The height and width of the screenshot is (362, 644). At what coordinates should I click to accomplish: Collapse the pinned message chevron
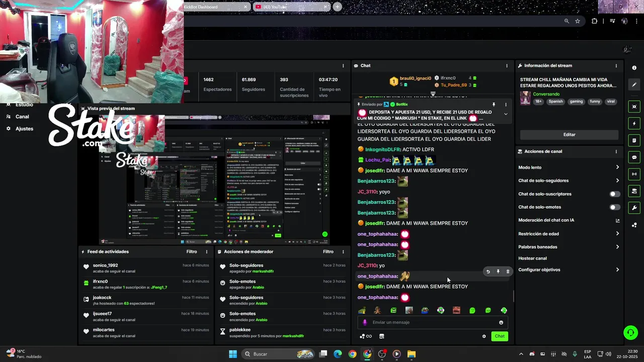(x=506, y=114)
